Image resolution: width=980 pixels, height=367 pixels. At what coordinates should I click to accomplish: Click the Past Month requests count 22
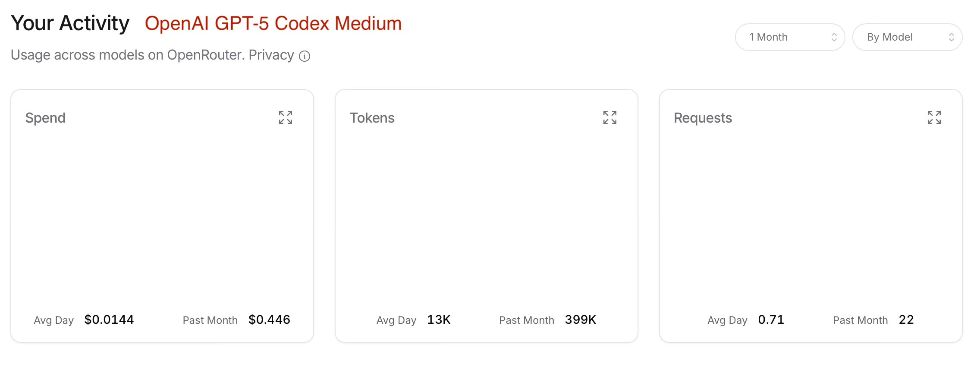click(x=907, y=320)
